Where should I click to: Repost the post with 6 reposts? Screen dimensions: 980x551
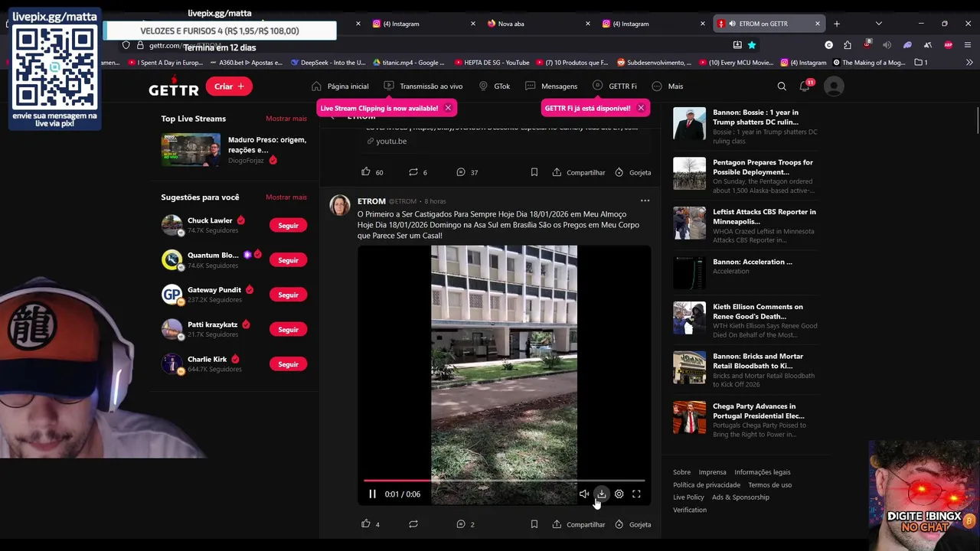(413, 172)
